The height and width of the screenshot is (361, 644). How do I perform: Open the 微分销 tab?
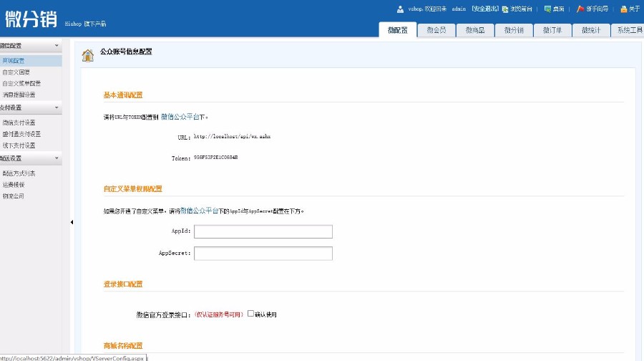(514, 30)
